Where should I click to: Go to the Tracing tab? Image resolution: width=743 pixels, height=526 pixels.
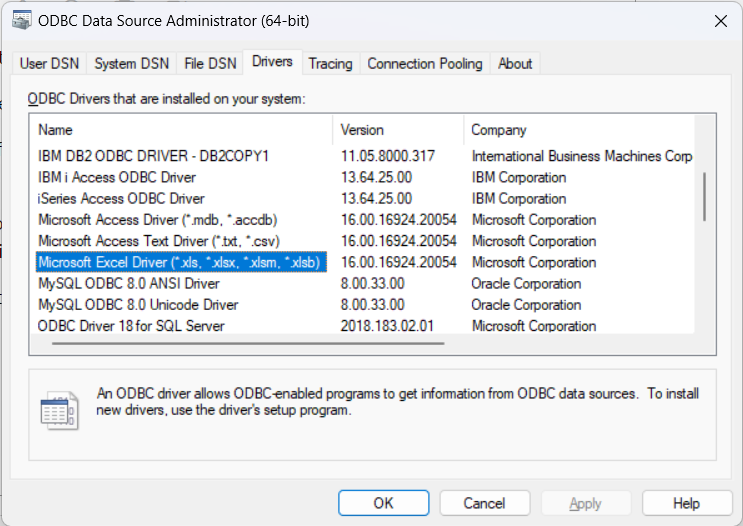click(x=330, y=64)
